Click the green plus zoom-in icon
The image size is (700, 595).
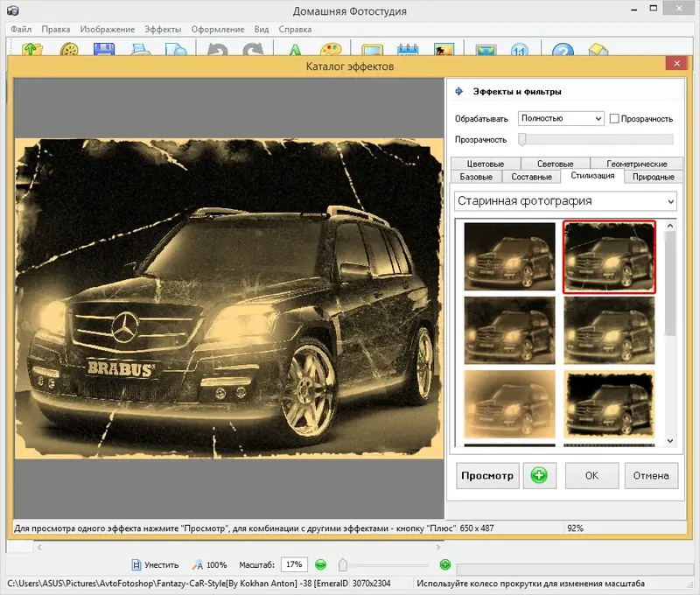pyautogui.click(x=445, y=564)
